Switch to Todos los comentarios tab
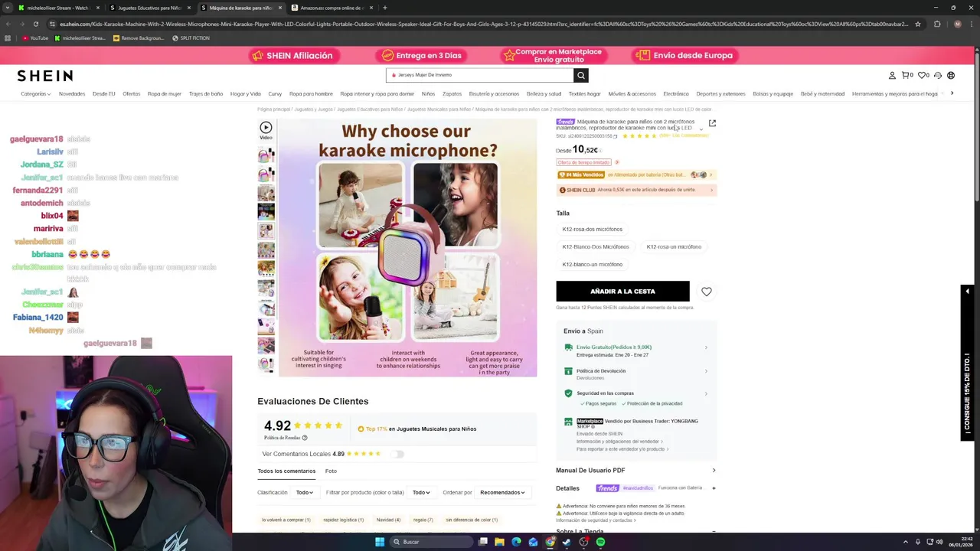This screenshot has height=551, width=980. (286, 471)
